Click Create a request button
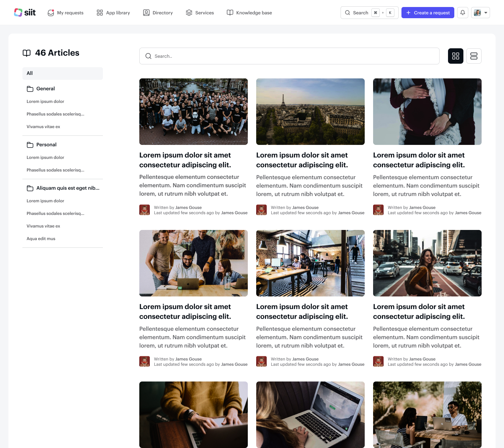This screenshot has height=448, width=504. (x=428, y=13)
